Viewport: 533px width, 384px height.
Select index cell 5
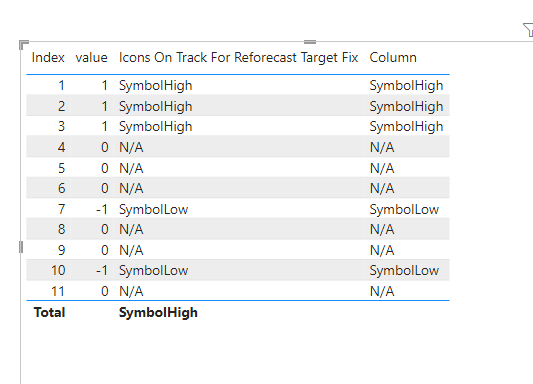click(62, 168)
